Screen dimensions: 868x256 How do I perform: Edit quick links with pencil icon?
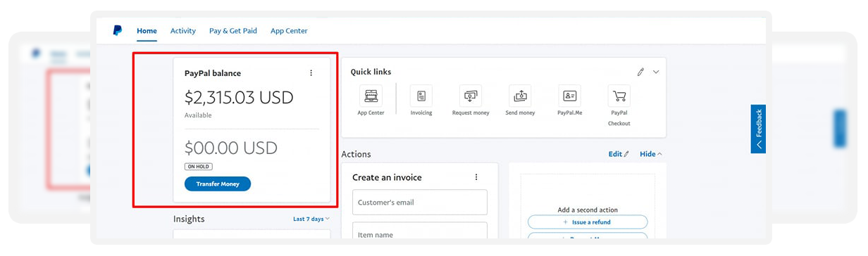(x=640, y=72)
